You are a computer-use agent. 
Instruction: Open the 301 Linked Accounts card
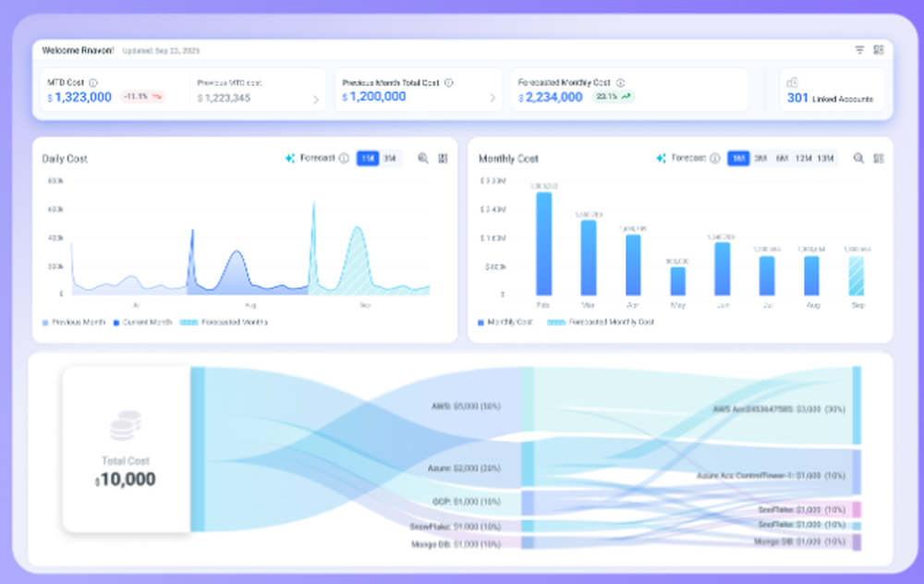(x=833, y=91)
